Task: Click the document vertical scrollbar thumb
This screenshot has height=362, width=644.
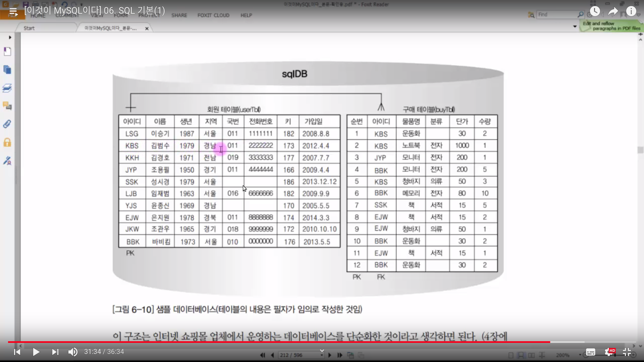Action: point(640,150)
